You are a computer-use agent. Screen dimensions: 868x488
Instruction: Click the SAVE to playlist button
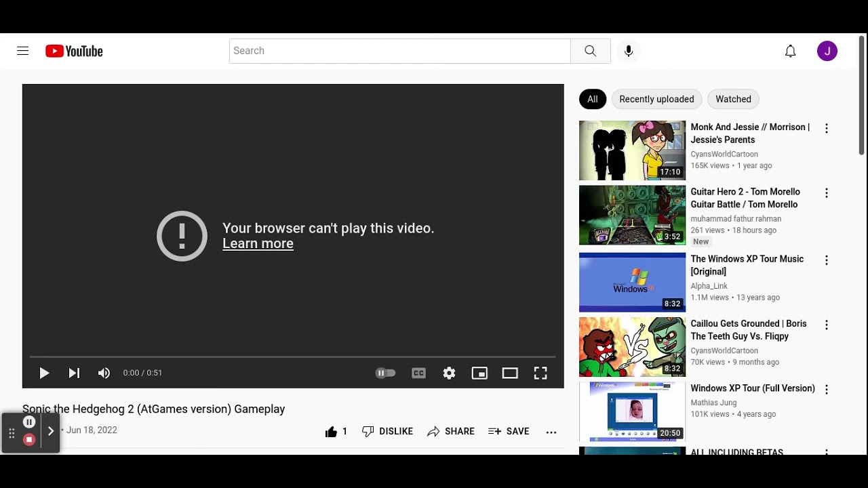[509, 431]
